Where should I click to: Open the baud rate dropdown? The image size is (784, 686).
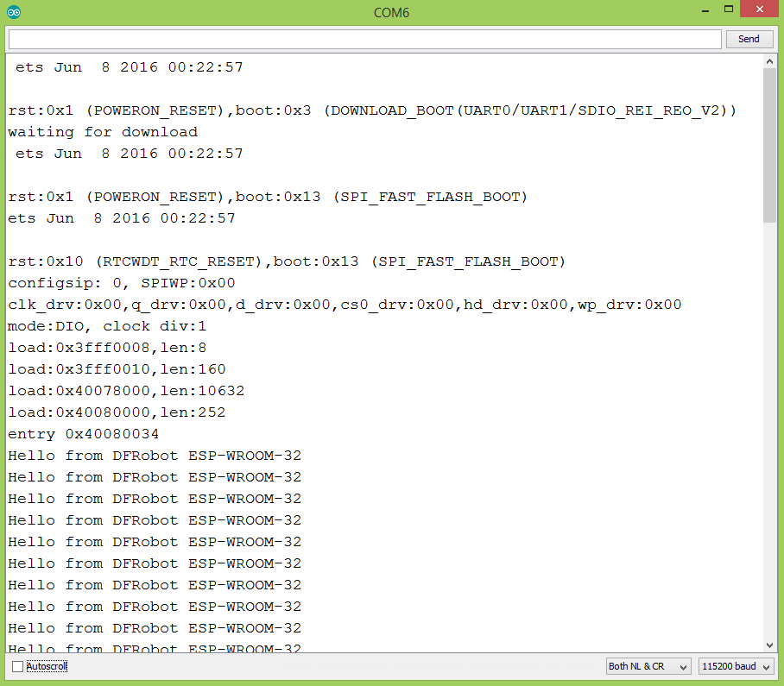coord(735,665)
